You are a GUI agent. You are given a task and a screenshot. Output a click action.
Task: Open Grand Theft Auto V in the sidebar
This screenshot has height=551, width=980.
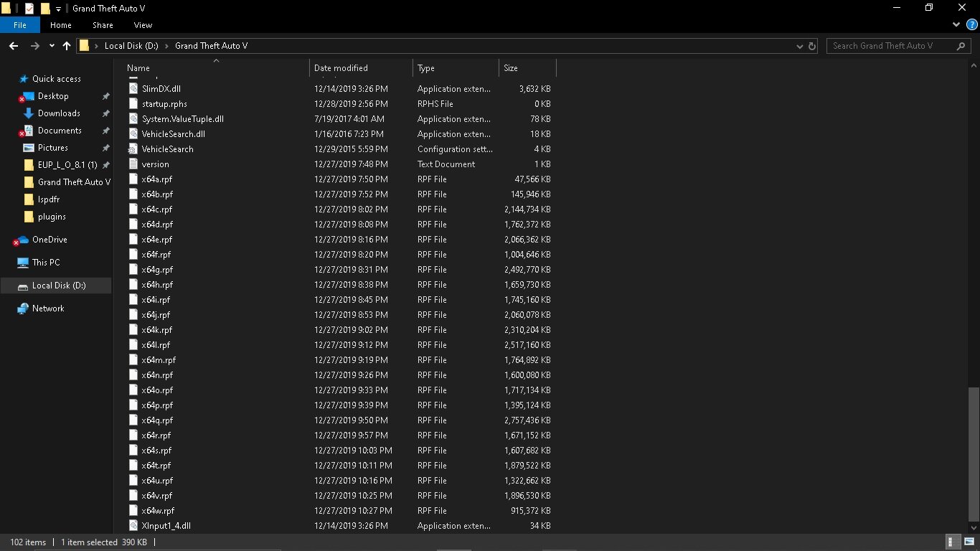coord(74,182)
